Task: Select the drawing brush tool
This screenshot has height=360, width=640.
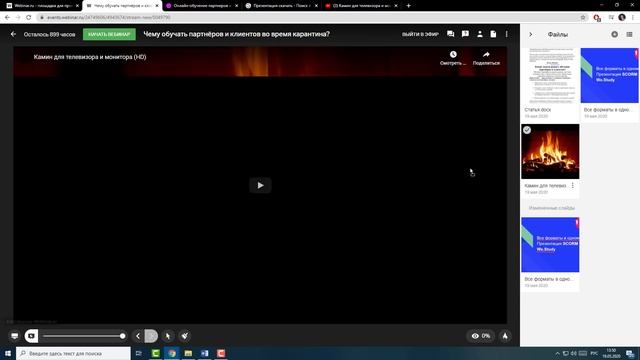Action: point(185,336)
